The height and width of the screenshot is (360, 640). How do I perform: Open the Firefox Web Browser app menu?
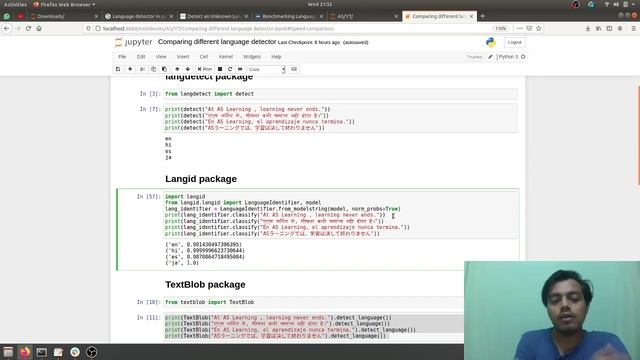[x=64, y=4]
